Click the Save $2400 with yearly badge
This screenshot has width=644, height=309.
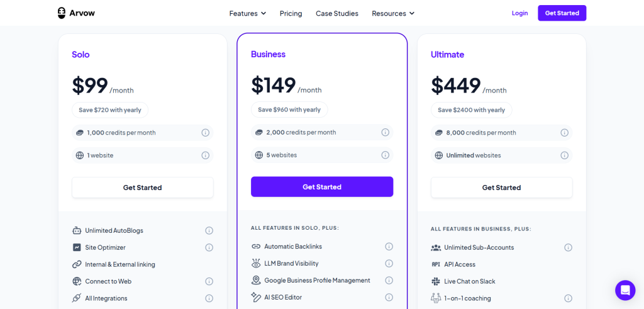[x=472, y=110]
